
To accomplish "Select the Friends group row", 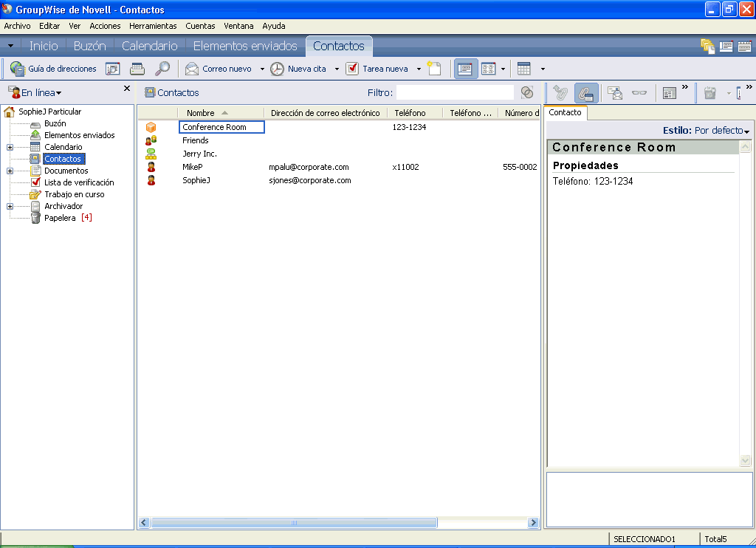I will click(x=339, y=140).
